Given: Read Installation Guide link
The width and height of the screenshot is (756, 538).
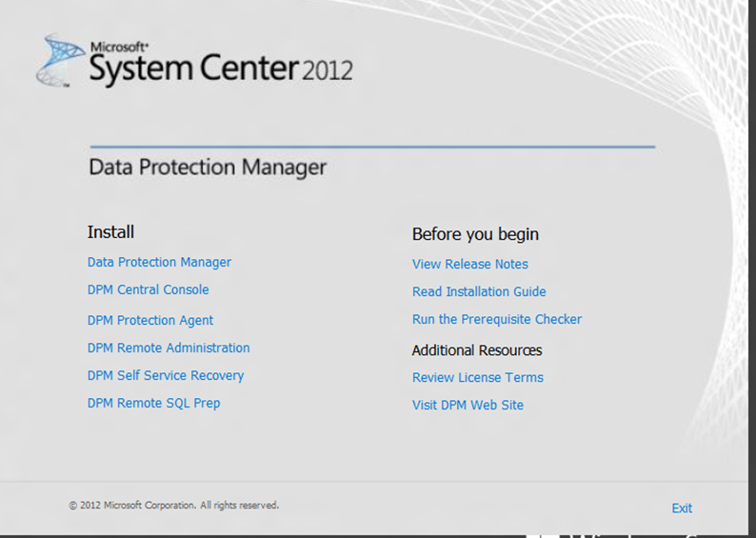Looking at the screenshot, I should pyautogui.click(x=479, y=291).
